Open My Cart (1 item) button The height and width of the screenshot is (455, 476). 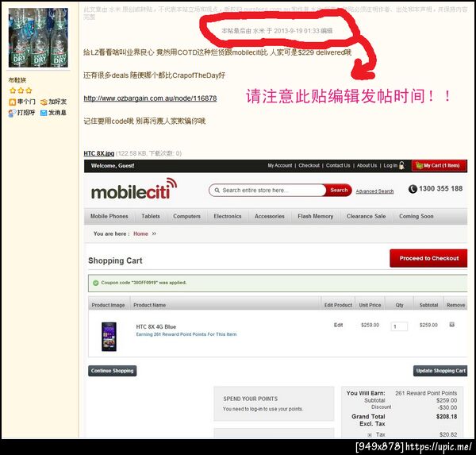439,166
